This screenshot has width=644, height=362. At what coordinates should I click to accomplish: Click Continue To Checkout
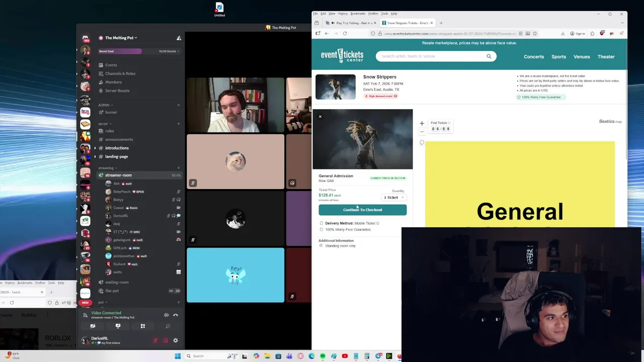(362, 210)
